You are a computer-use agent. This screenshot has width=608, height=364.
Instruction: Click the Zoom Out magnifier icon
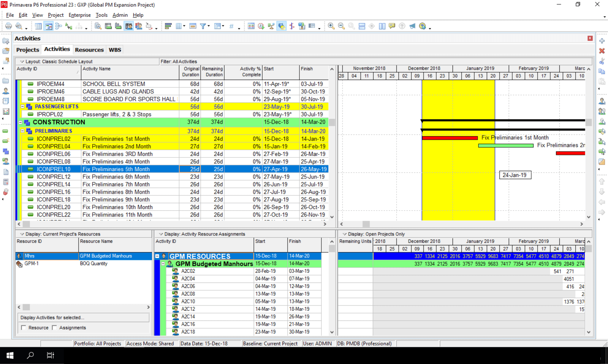tap(341, 26)
